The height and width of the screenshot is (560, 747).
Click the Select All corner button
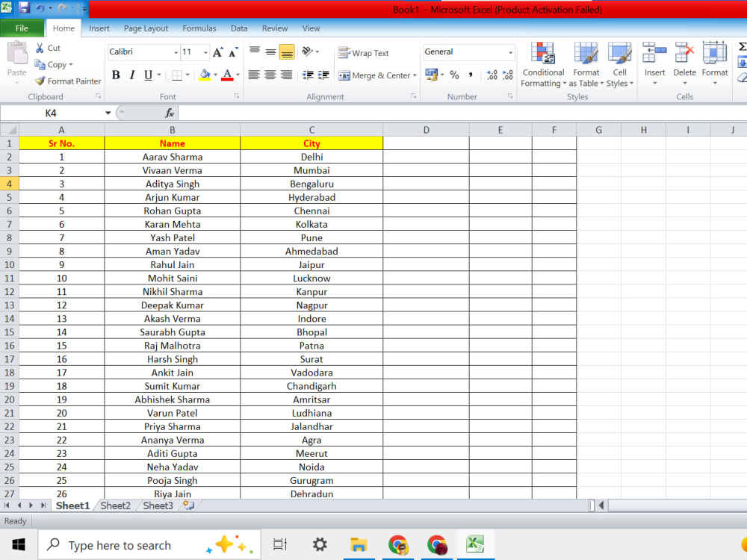coord(10,129)
